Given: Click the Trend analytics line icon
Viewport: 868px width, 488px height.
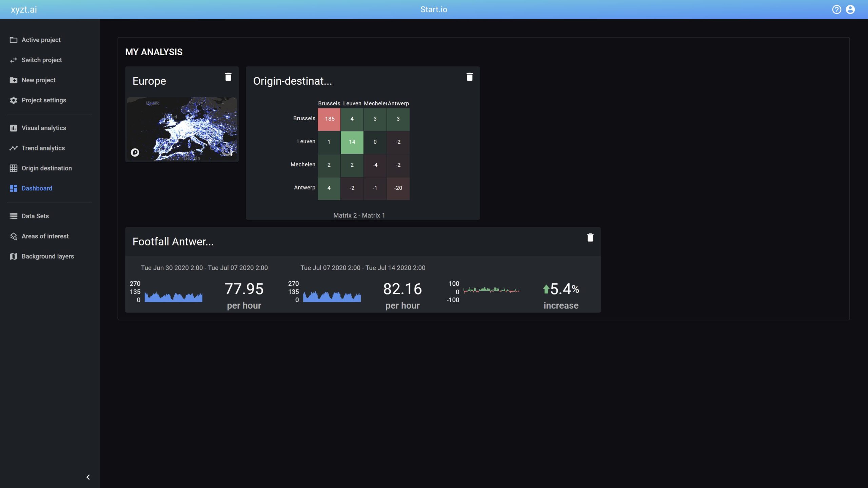Looking at the screenshot, I should (x=14, y=148).
